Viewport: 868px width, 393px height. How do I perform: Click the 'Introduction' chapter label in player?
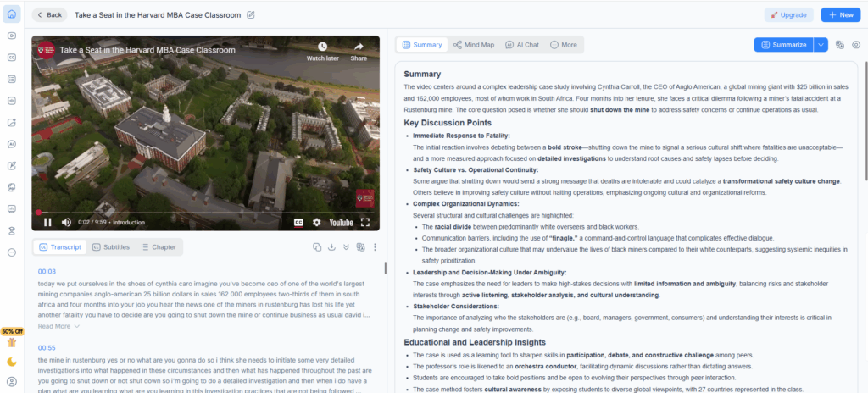pos(129,223)
